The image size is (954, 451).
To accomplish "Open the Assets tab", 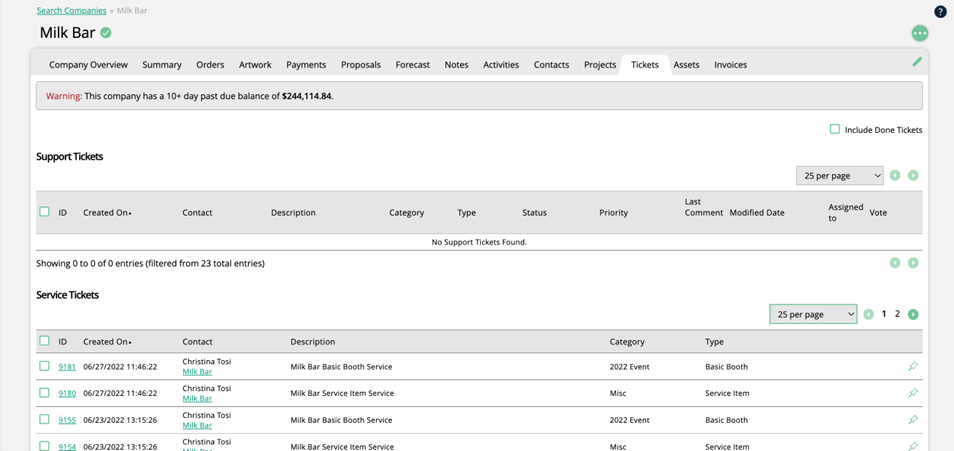I will [x=686, y=65].
